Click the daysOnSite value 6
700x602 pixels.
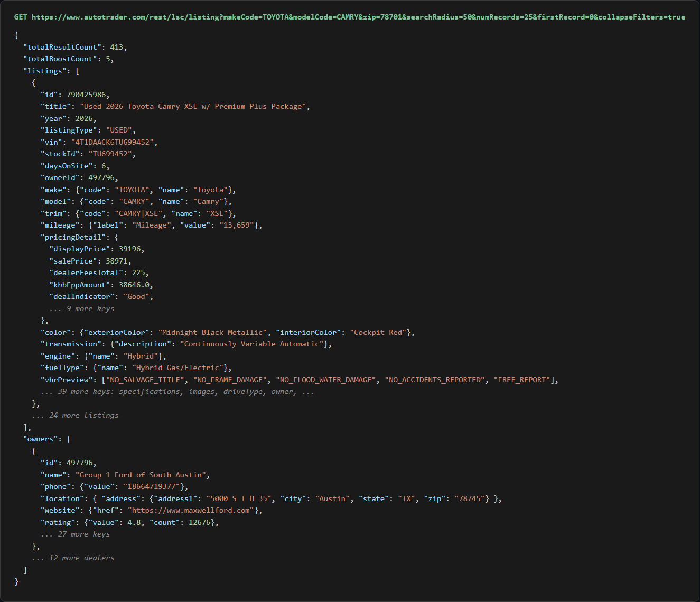tap(104, 166)
